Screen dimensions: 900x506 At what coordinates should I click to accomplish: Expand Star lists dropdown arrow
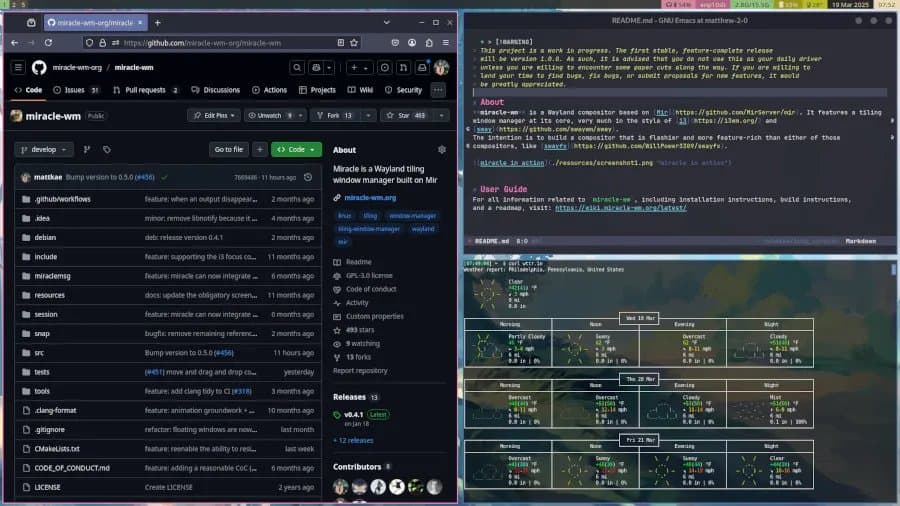441,116
